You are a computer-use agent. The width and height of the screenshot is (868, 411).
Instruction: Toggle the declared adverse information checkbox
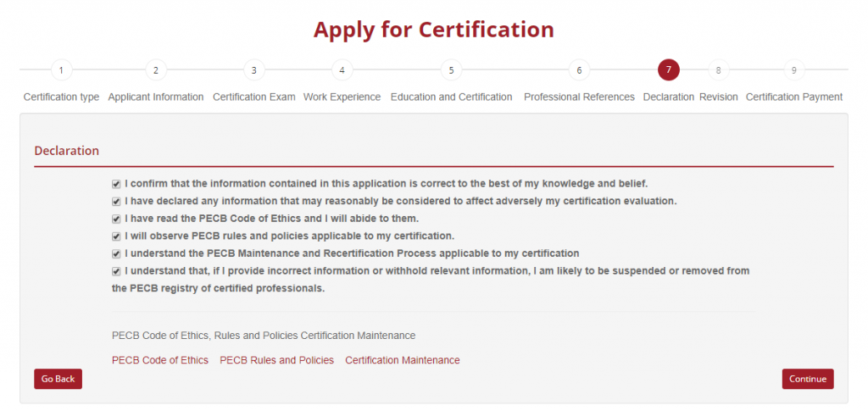[x=116, y=202]
